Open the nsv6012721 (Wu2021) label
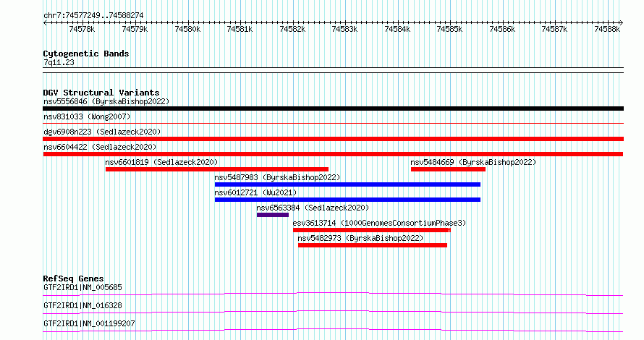 pos(255,192)
